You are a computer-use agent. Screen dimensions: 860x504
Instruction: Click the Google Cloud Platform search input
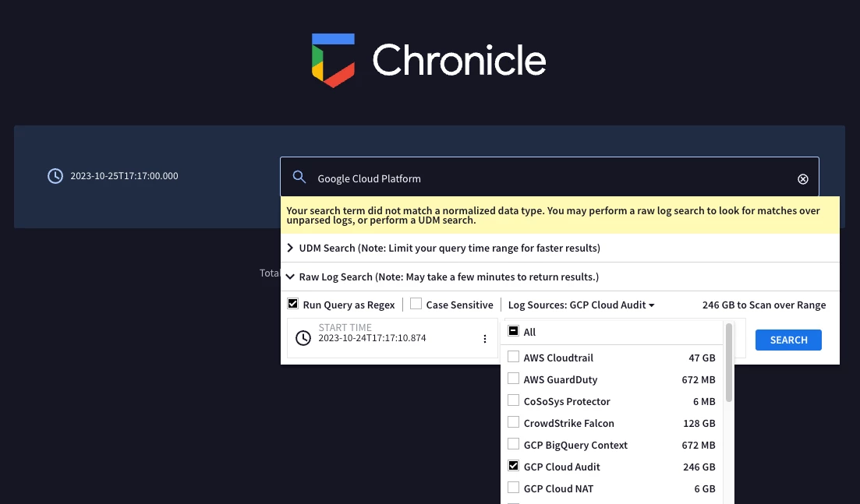[x=550, y=177]
